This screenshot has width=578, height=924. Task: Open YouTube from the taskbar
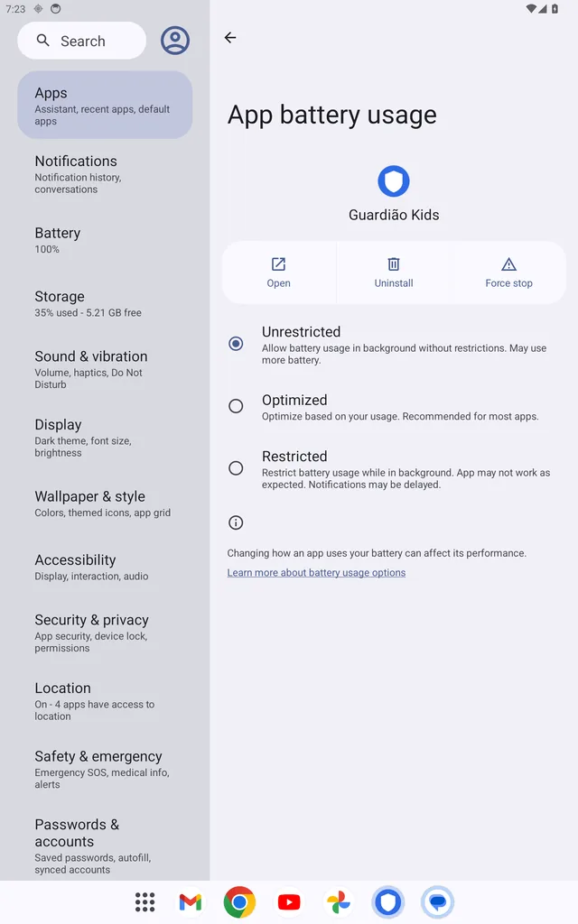point(289,901)
